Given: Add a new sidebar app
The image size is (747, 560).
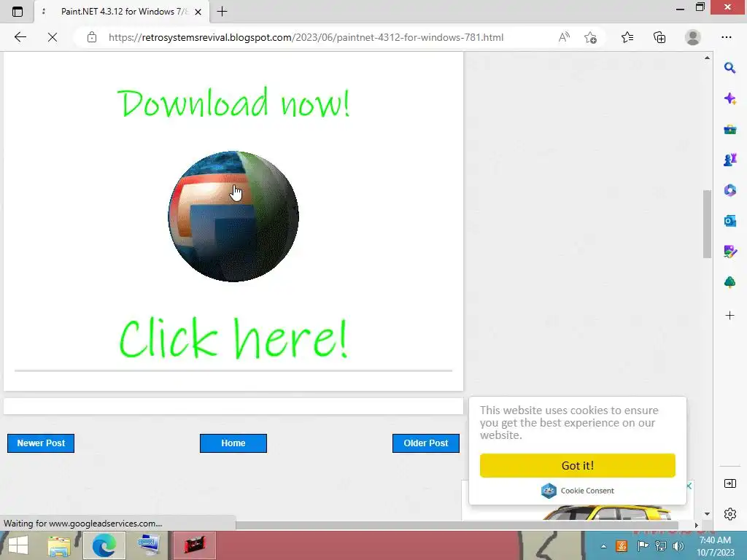Looking at the screenshot, I should pos(729,315).
